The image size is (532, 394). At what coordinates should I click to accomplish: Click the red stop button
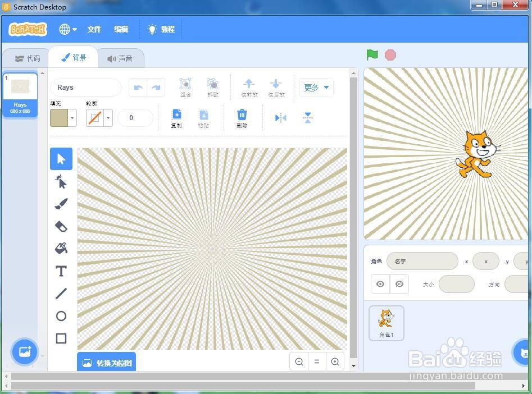pos(390,55)
